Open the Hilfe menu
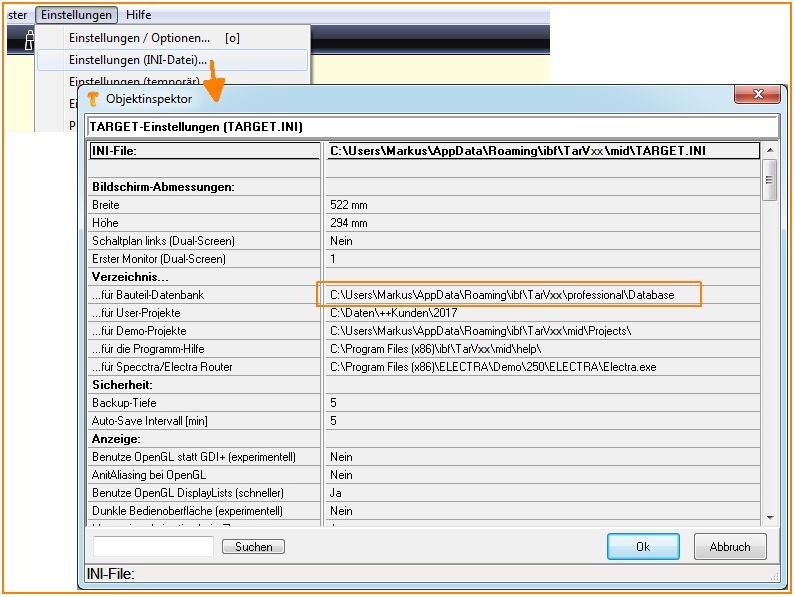This screenshot has width=794, height=597. coord(139,15)
